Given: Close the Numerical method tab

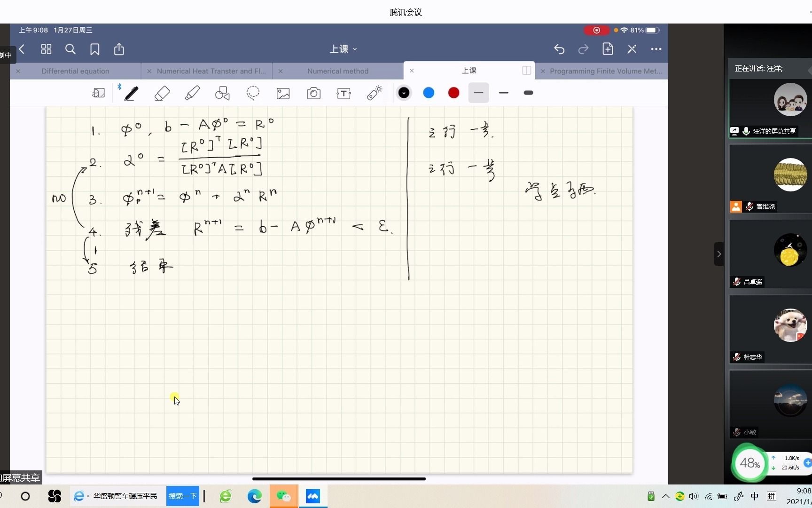Looking at the screenshot, I should click(281, 71).
